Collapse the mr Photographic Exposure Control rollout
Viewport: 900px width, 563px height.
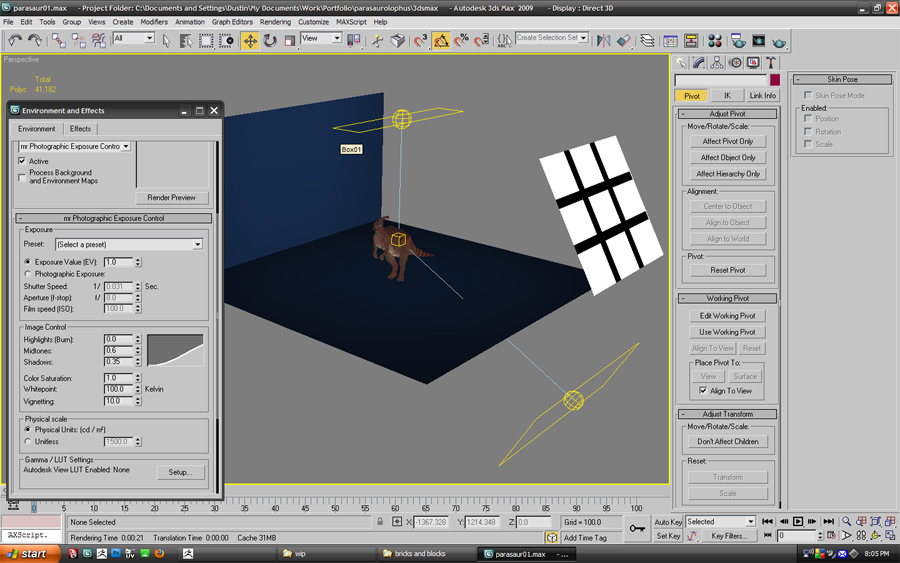coord(114,218)
